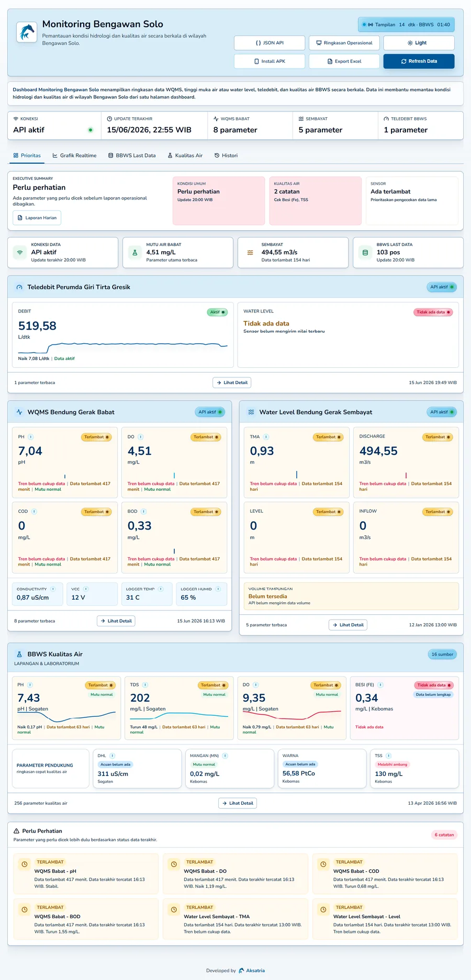Open the BBWS Last Data tab
This screenshot has height=980, width=471.
[x=132, y=155]
